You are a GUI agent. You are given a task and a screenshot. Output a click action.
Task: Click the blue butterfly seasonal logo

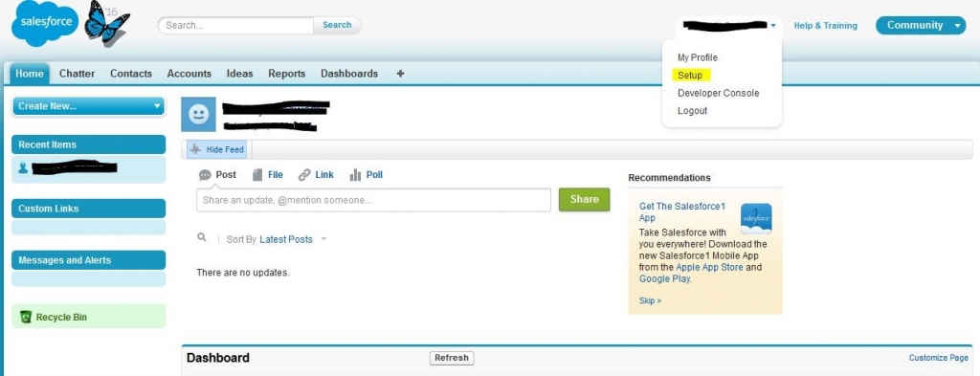point(106,23)
